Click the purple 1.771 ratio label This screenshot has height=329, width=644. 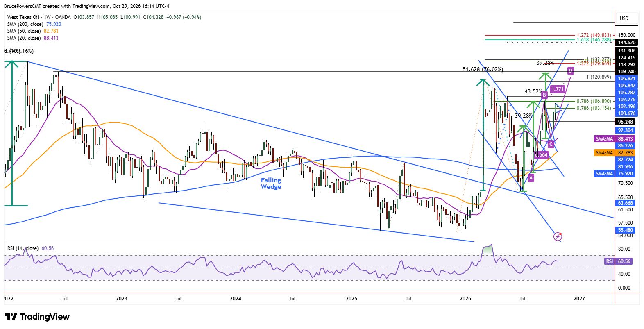(558, 89)
